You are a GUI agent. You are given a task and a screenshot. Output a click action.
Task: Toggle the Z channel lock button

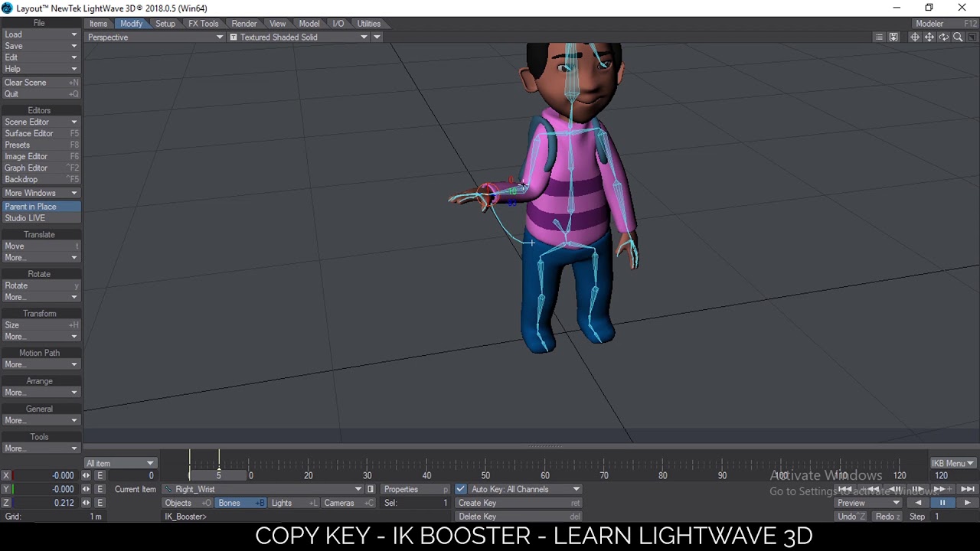pyautogui.click(x=7, y=503)
